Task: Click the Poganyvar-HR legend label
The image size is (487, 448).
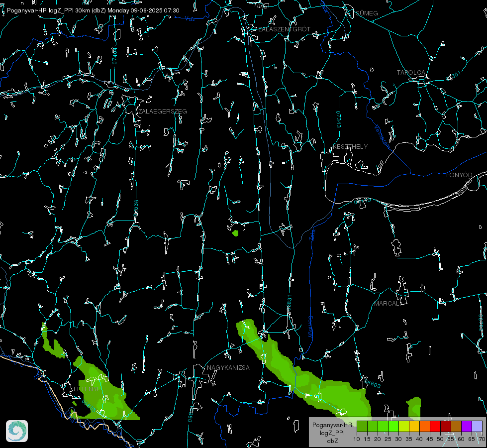Action: (332, 425)
